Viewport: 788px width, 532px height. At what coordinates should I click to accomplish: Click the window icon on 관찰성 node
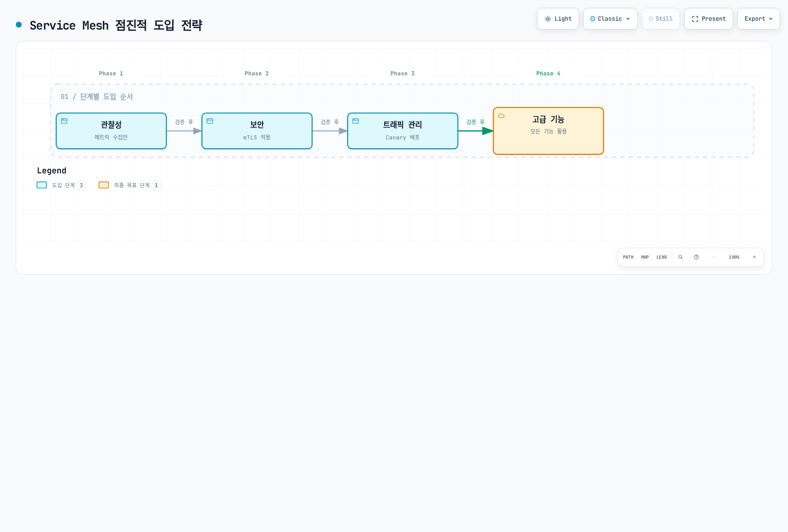[64, 121]
